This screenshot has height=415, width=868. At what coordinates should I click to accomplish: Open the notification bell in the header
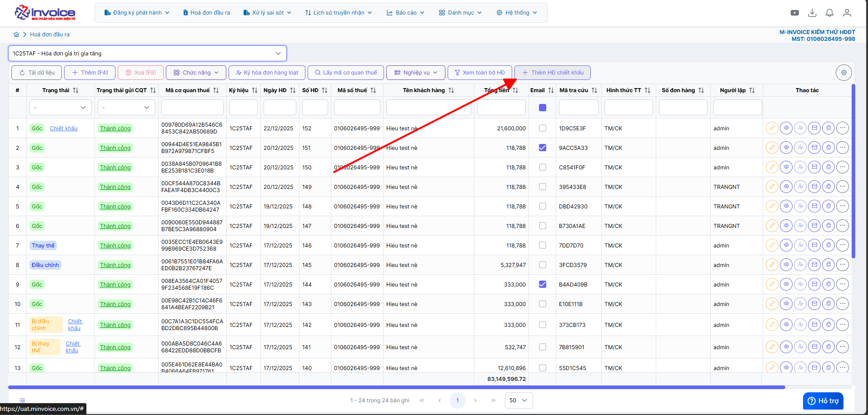[829, 13]
